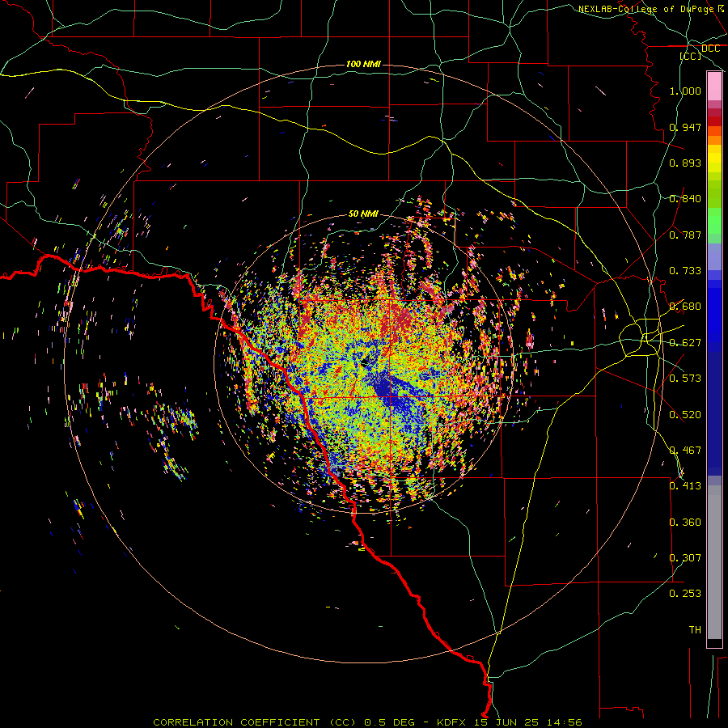
Task: Click the '50 NMI' range ring label
Action: [363, 214]
